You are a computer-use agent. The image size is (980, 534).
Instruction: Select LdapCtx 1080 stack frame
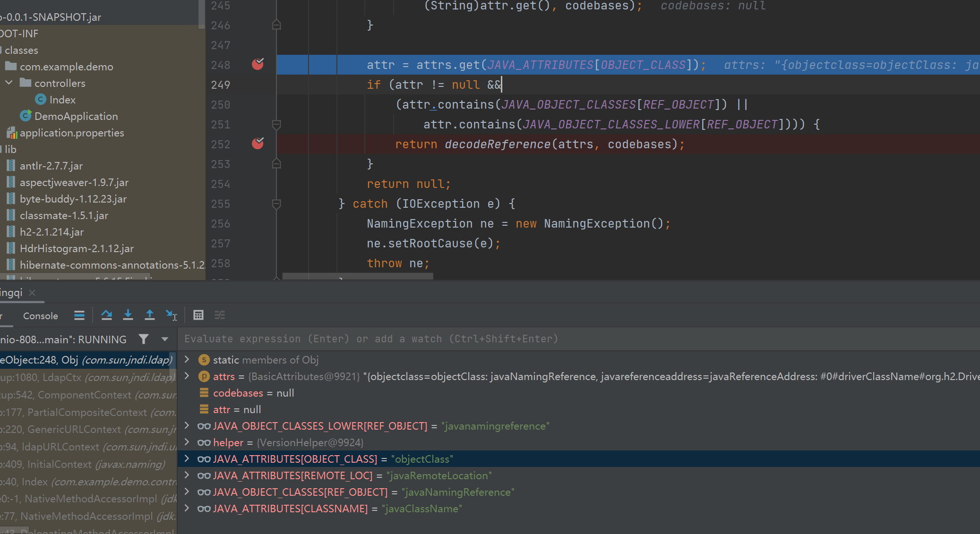(88, 377)
